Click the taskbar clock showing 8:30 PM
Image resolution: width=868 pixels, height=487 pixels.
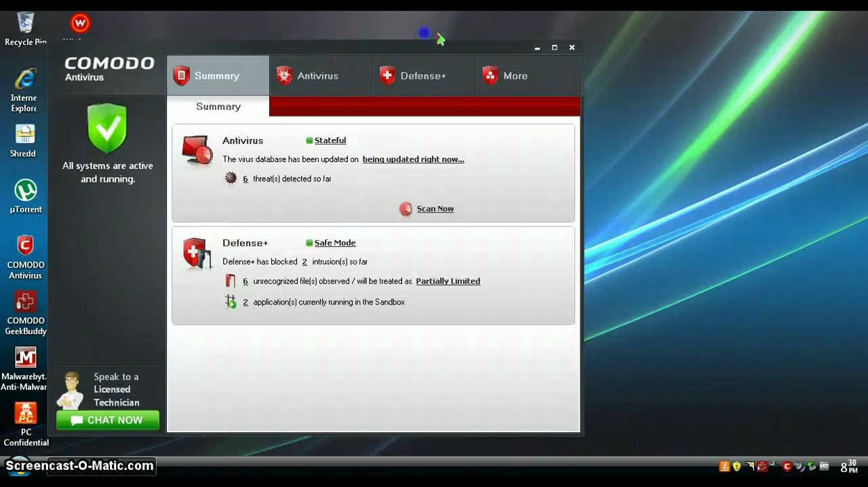tap(849, 467)
